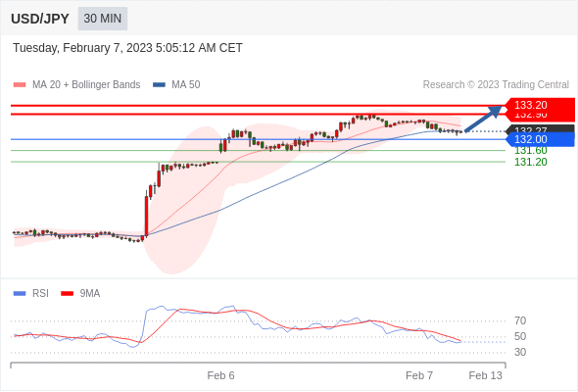Click the chart date and time header

[x=127, y=48]
